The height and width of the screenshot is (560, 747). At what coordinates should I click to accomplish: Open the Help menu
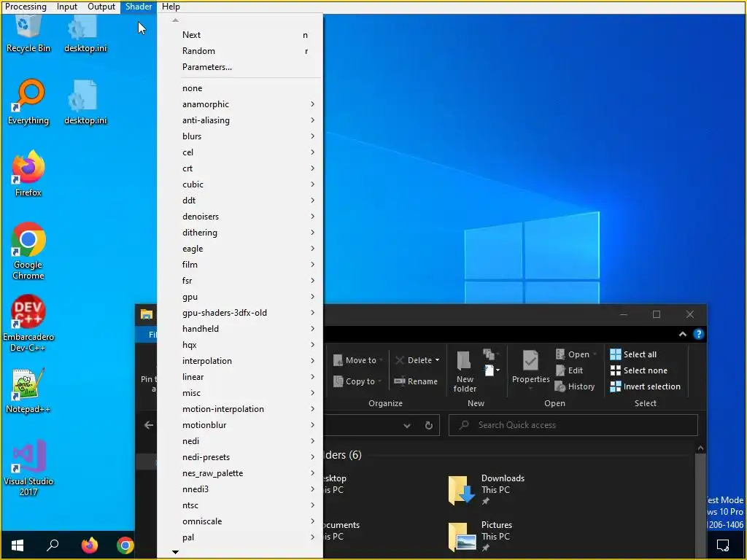coord(171,7)
